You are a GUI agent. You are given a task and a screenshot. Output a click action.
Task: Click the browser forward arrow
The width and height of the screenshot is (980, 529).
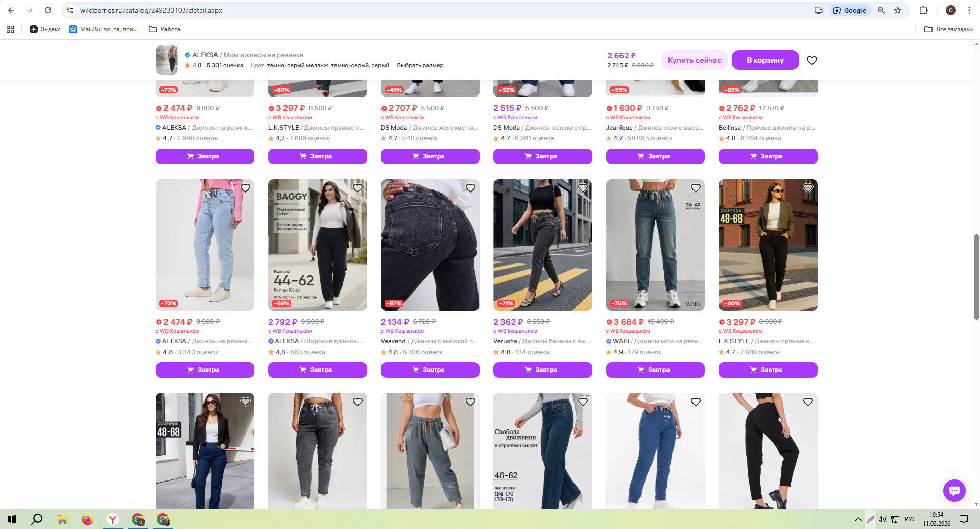point(30,10)
